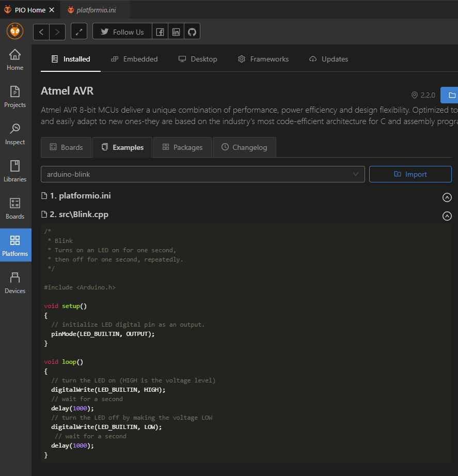This screenshot has width=458, height=476.
Task: Collapse the platformio.ini file section
Action: 447,197
